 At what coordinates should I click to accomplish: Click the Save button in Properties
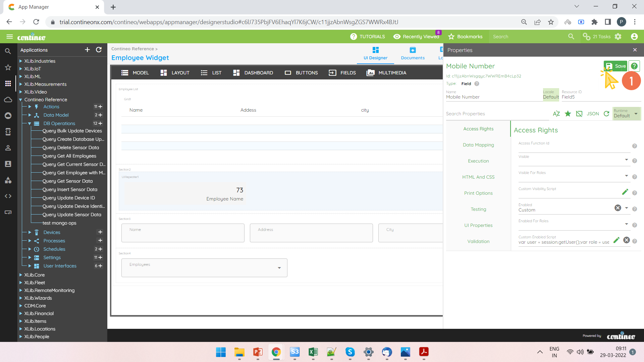pos(615,66)
